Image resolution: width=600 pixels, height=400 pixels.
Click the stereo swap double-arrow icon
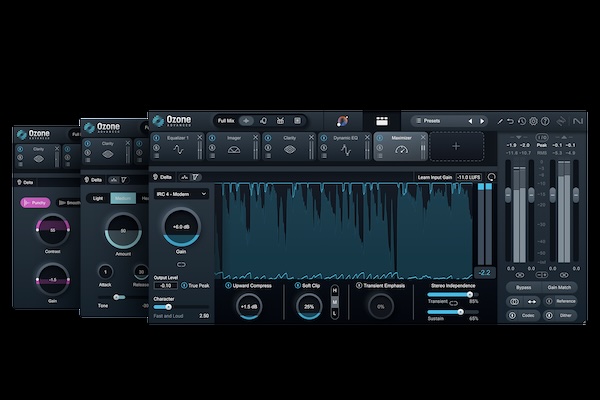pyautogui.click(x=532, y=302)
